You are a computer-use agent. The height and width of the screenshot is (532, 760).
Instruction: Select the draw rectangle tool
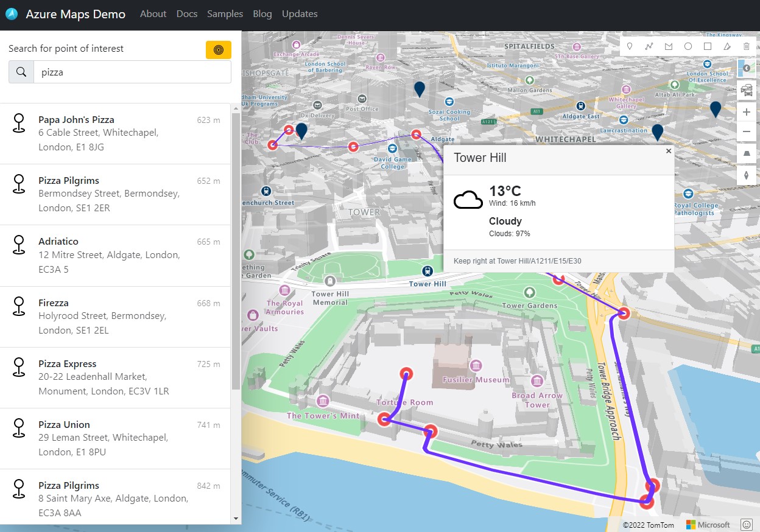coord(708,46)
